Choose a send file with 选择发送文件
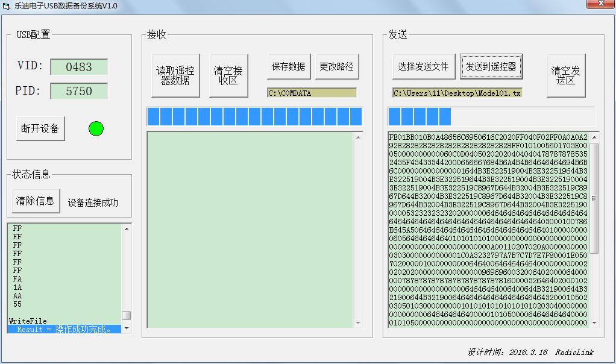This screenshot has width=616, height=364. [424, 66]
